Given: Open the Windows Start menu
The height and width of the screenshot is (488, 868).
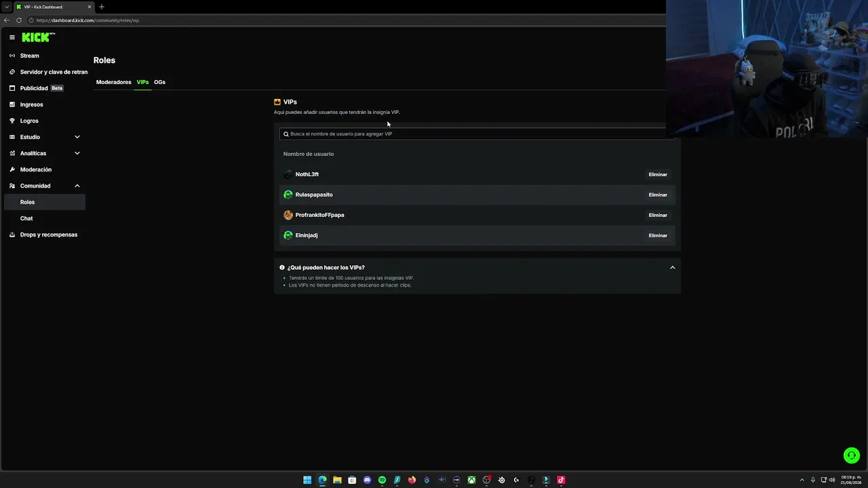Looking at the screenshot, I should (307, 480).
